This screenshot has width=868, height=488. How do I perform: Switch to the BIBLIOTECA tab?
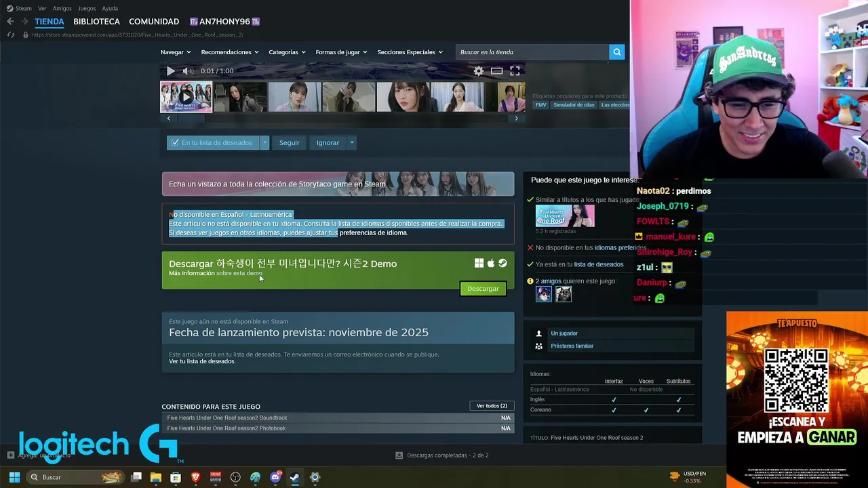tap(96, 22)
